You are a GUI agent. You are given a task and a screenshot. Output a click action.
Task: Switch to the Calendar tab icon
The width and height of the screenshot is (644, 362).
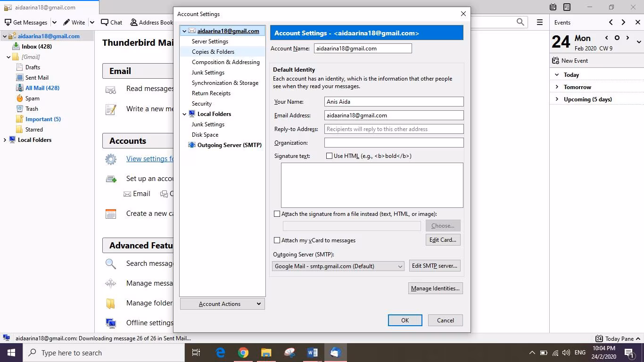(x=553, y=7)
